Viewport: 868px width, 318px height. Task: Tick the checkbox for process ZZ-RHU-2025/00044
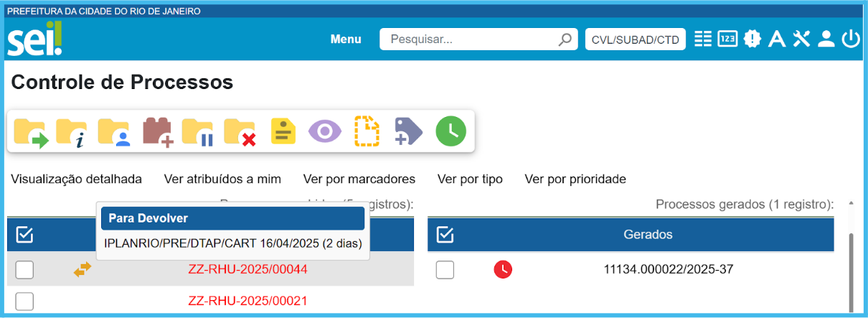[24, 270]
